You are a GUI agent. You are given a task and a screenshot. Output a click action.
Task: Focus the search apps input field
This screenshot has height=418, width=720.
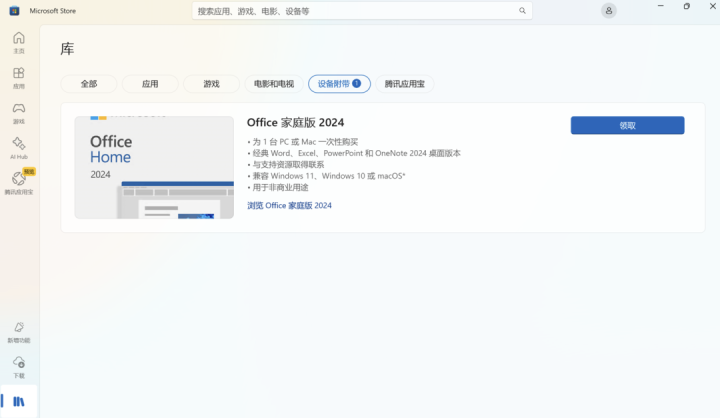pos(362,11)
